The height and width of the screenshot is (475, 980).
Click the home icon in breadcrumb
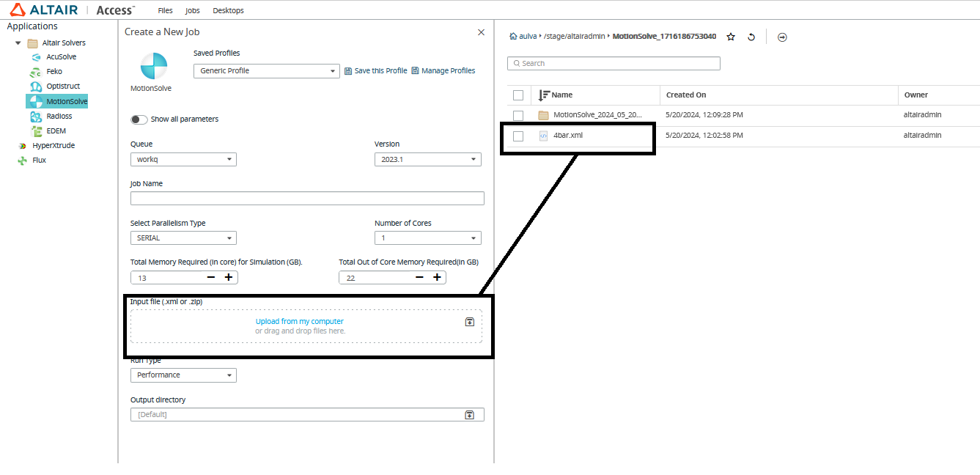(x=512, y=36)
